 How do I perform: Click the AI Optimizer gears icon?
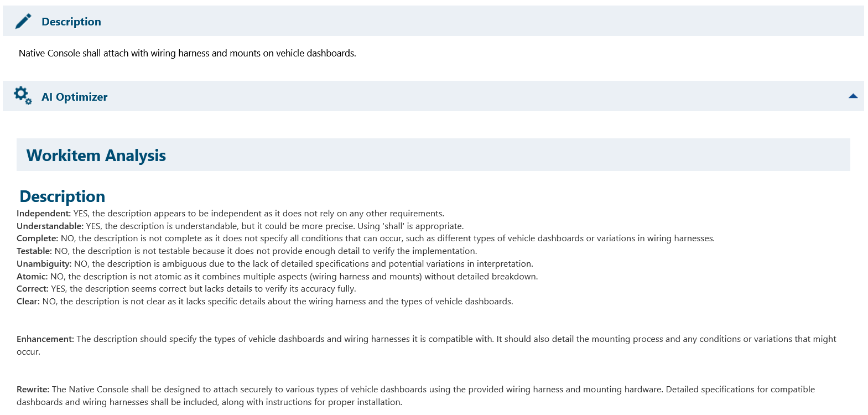23,96
